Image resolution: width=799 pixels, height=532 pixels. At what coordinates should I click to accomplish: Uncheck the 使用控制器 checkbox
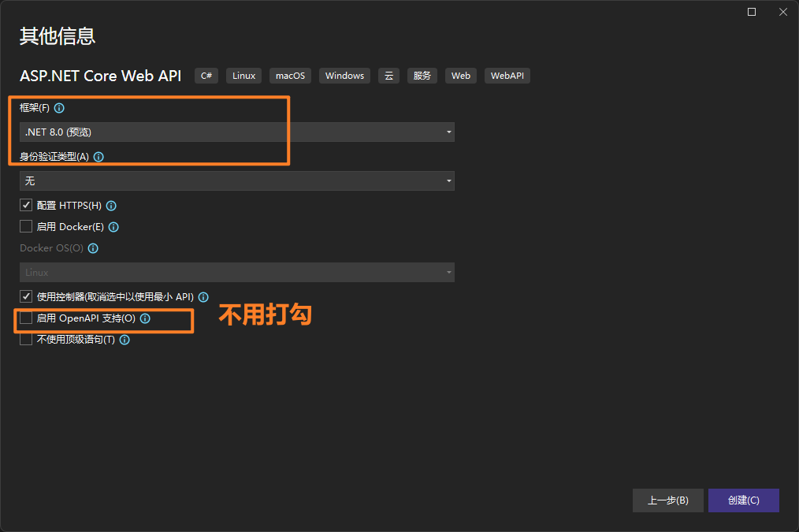(26, 297)
